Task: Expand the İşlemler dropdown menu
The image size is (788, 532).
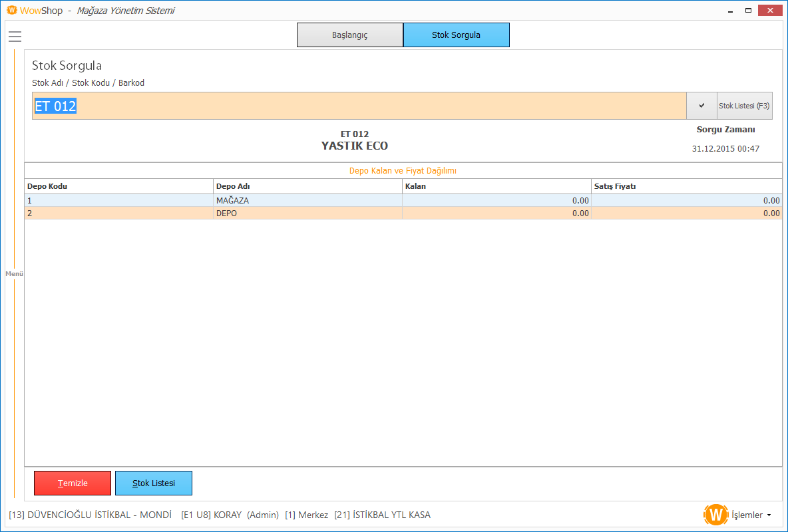Action: coord(751,515)
